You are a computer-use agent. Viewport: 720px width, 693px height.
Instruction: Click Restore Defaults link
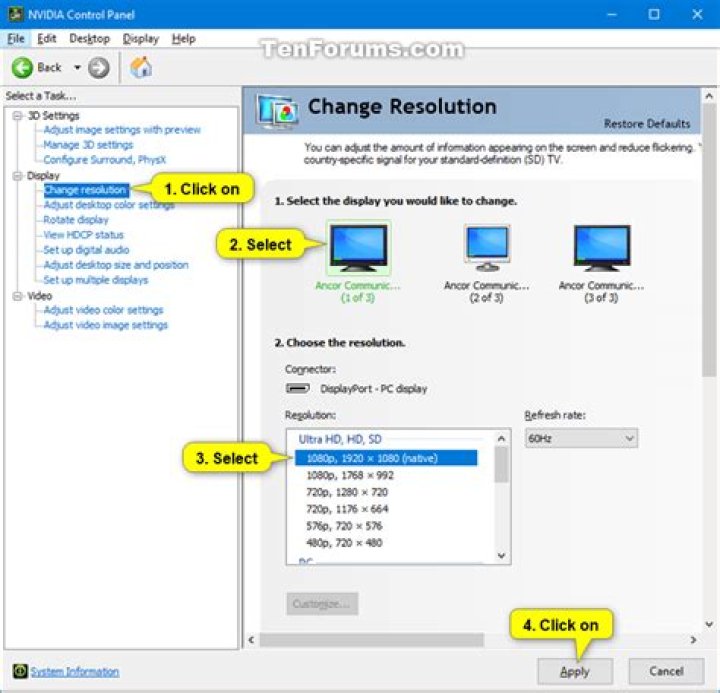[647, 124]
